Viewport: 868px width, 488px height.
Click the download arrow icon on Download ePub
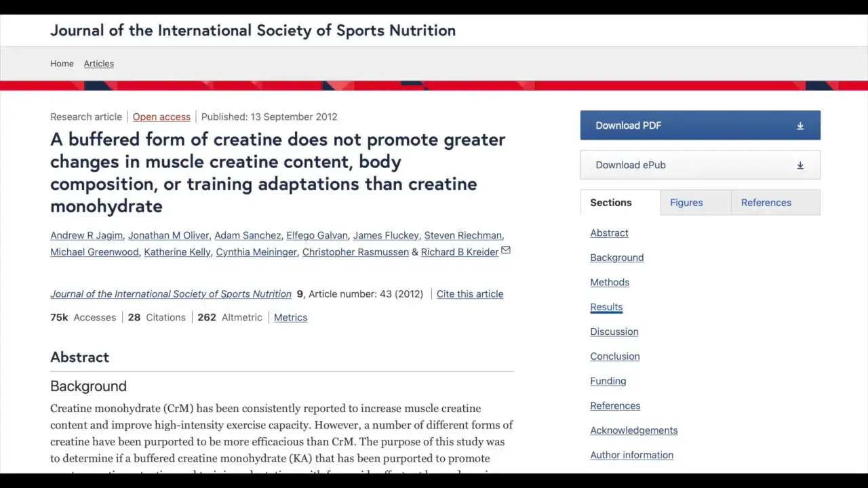click(x=800, y=165)
